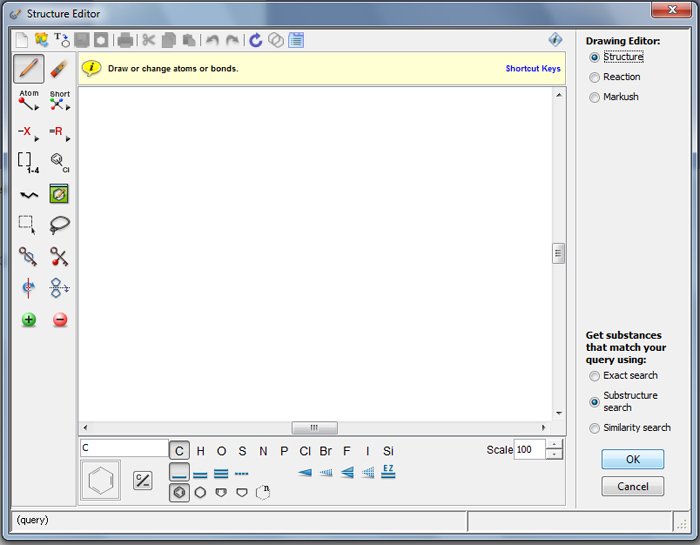
Task: Open the template import icon
Action: [42, 40]
